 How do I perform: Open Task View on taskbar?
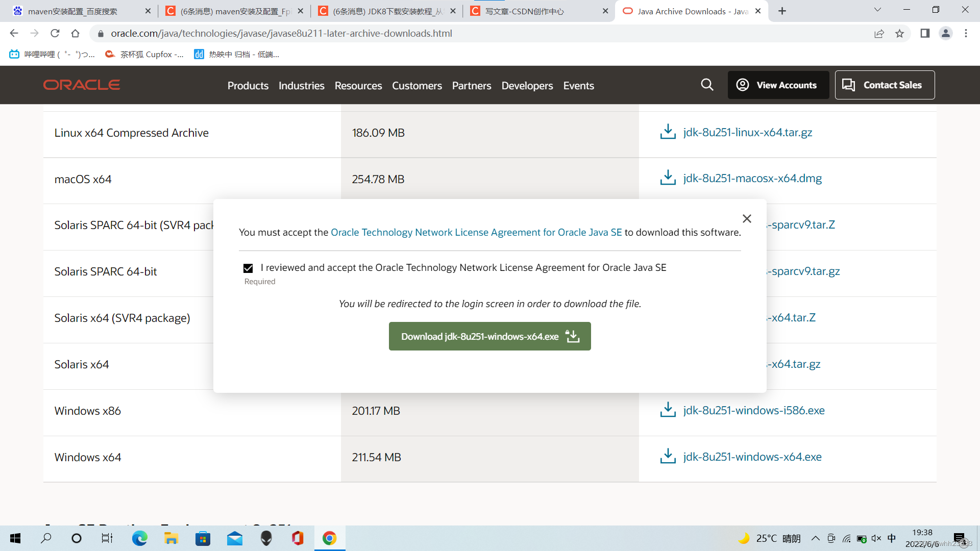click(x=107, y=538)
